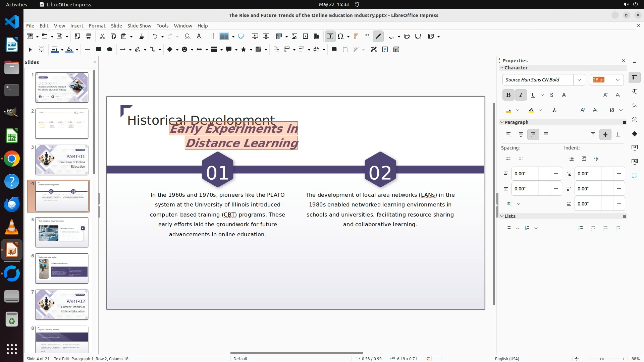The height and width of the screenshot is (362, 644).
Task: Select slide 5 thumbnail
Action: (x=62, y=232)
